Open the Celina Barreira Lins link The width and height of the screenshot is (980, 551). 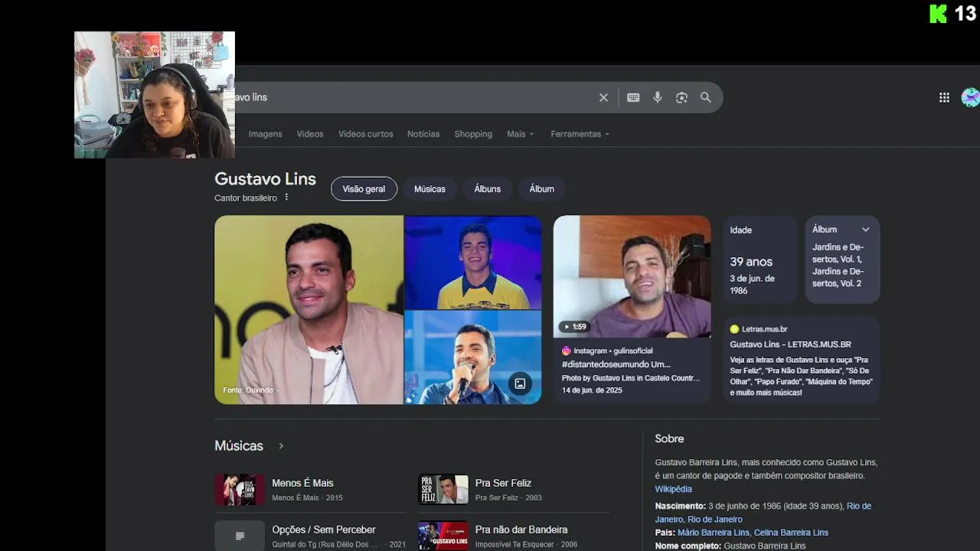click(791, 533)
